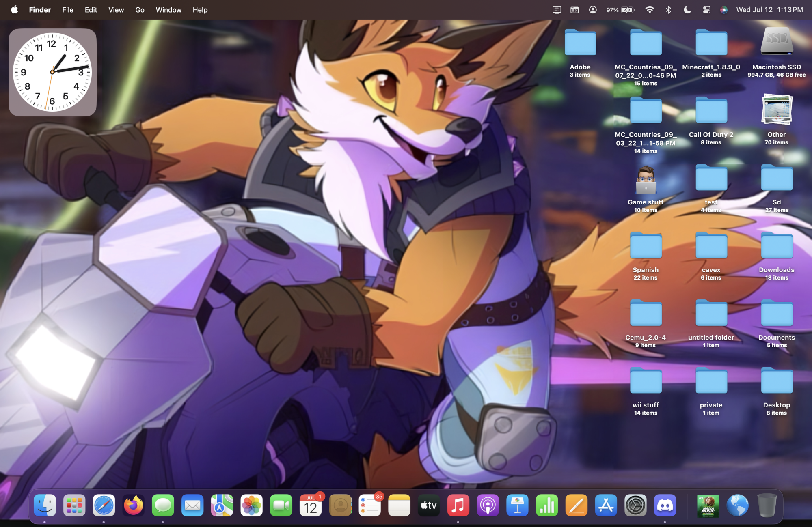Open Finder from the Dock

pyautogui.click(x=45, y=505)
